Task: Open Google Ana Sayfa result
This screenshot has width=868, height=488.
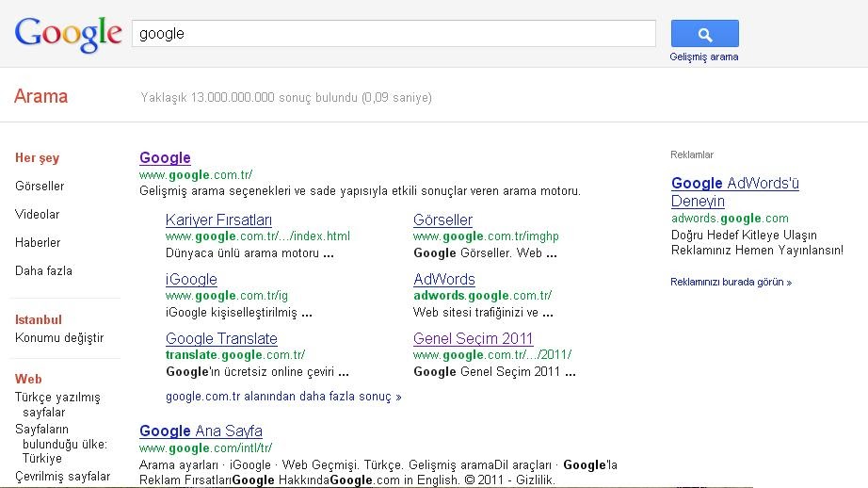Action: coord(201,431)
